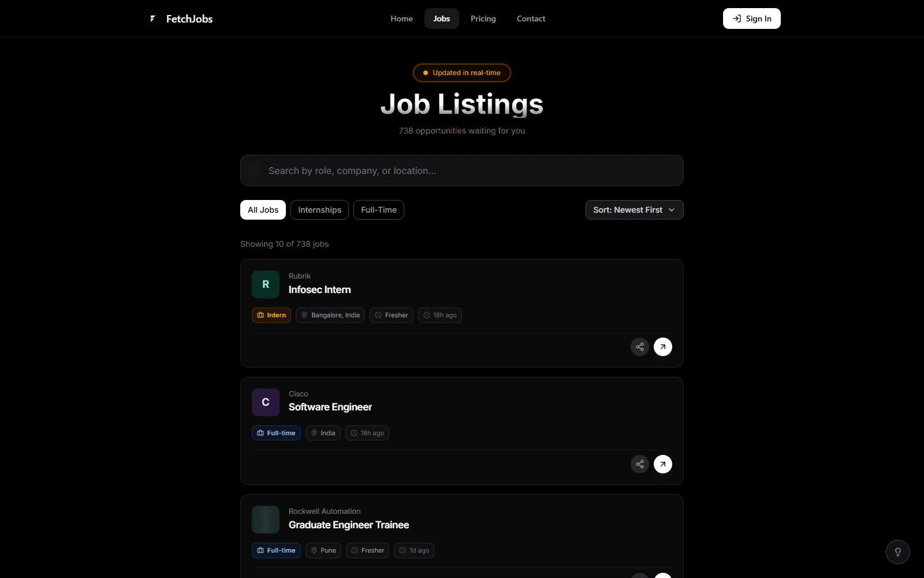Click the Fresher tag on Infosec Intern
This screenshot has width=924, height=578.
[392, 315]
